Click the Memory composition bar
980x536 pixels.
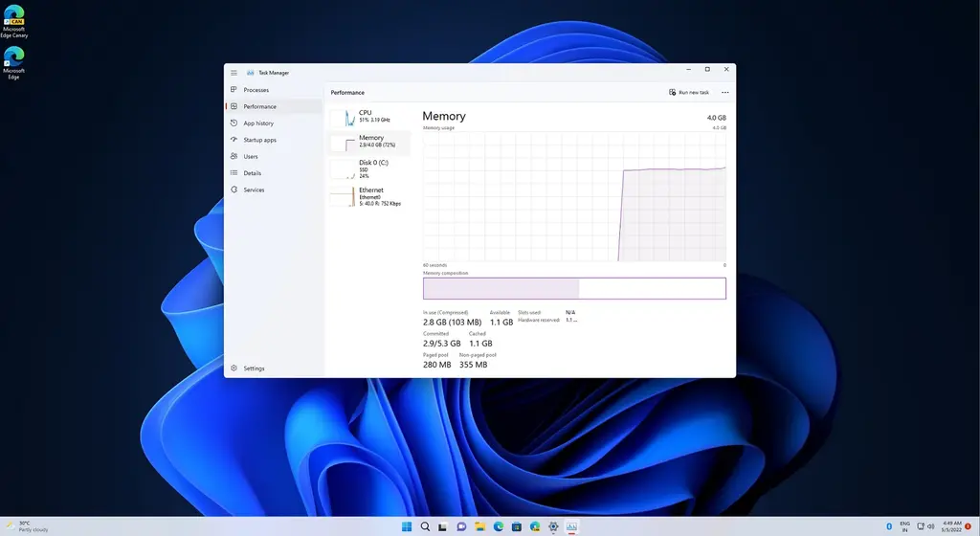[574, 288]
